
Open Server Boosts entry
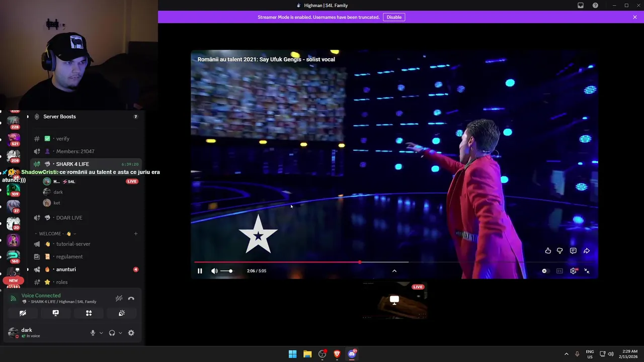pos(86,117)
